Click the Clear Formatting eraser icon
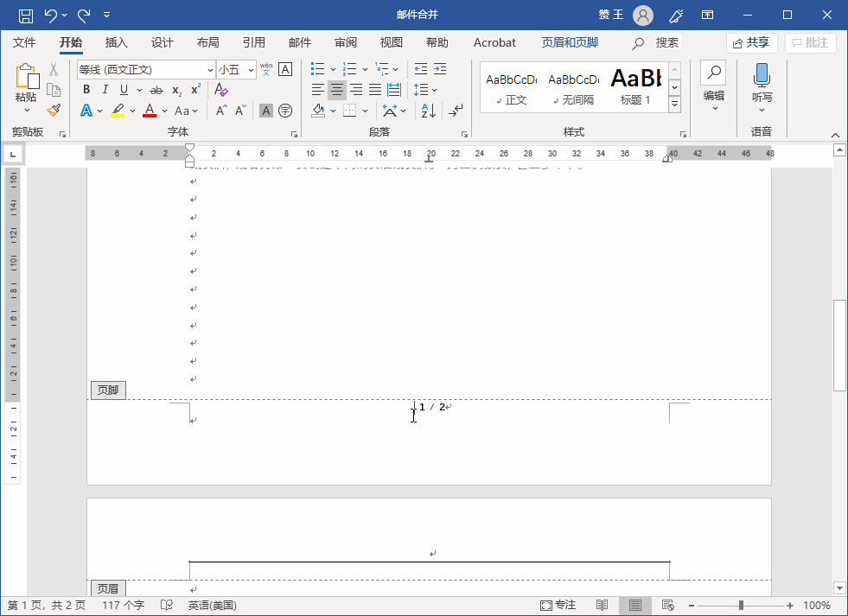The width and height of the screenshot is (848, 616). coord(220,90)
